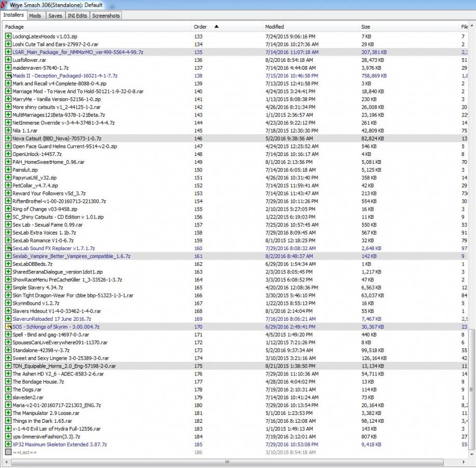Click the horizontal scrollbar left arrow
Screen dimensions: 476x468
pos(6,462)
